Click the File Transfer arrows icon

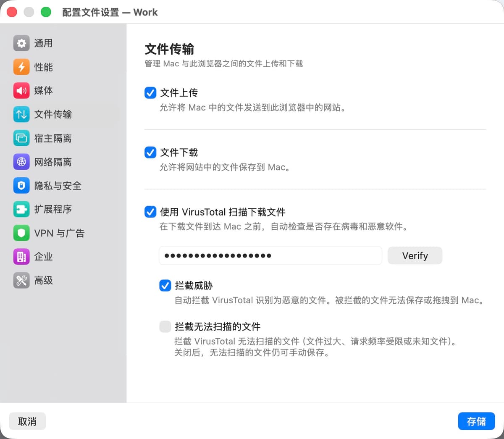(x=21, y=114)
